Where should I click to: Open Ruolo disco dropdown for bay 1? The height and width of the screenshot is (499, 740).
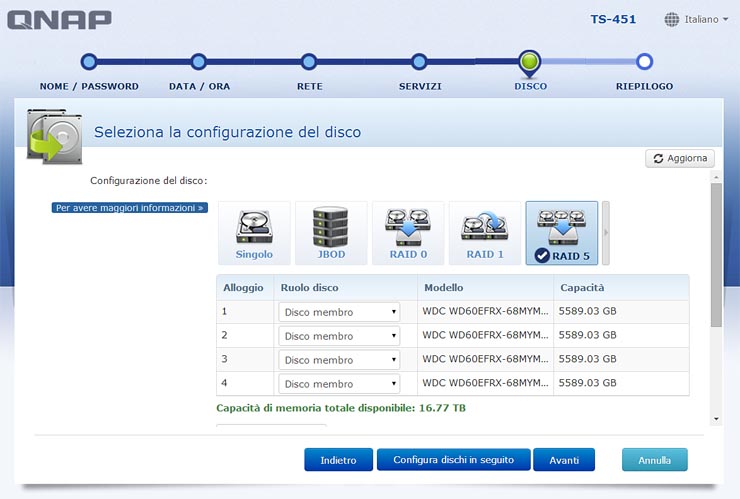click(x=339, y=312)
